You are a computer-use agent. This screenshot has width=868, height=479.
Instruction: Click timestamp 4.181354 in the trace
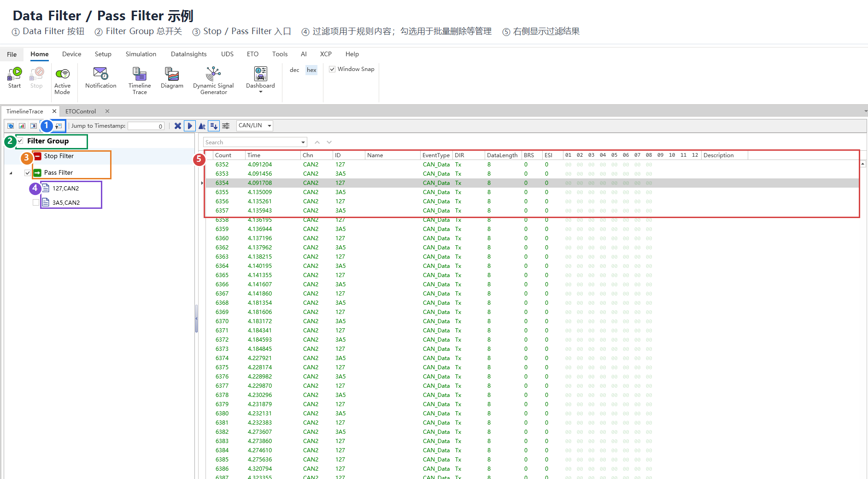point(260,303)
